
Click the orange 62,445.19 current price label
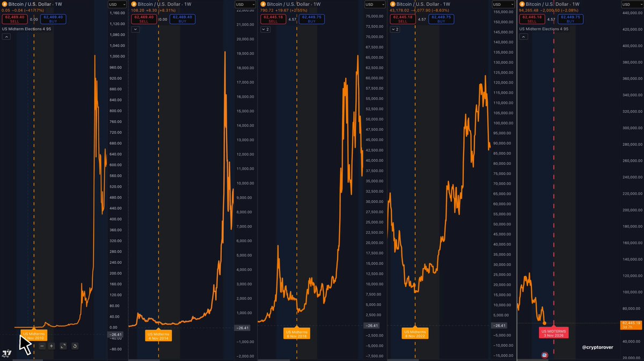point(631,325)
